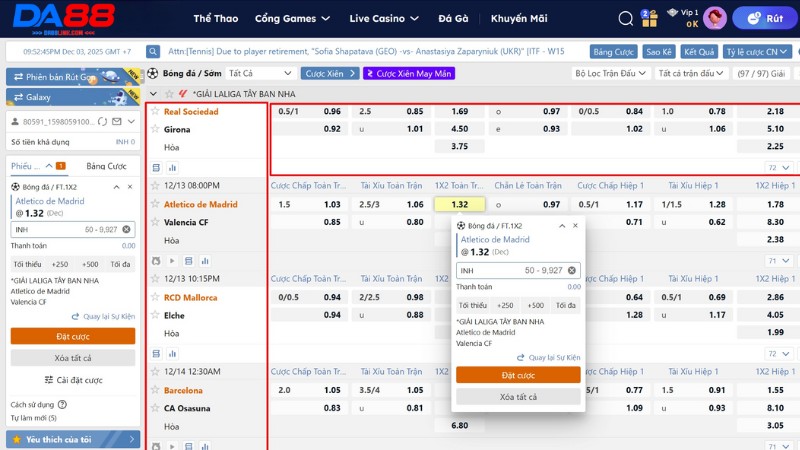The width and height of the screenshot is (800, 450).
Task: Favorite Valencia CF with its star
Action: [155, 222]
